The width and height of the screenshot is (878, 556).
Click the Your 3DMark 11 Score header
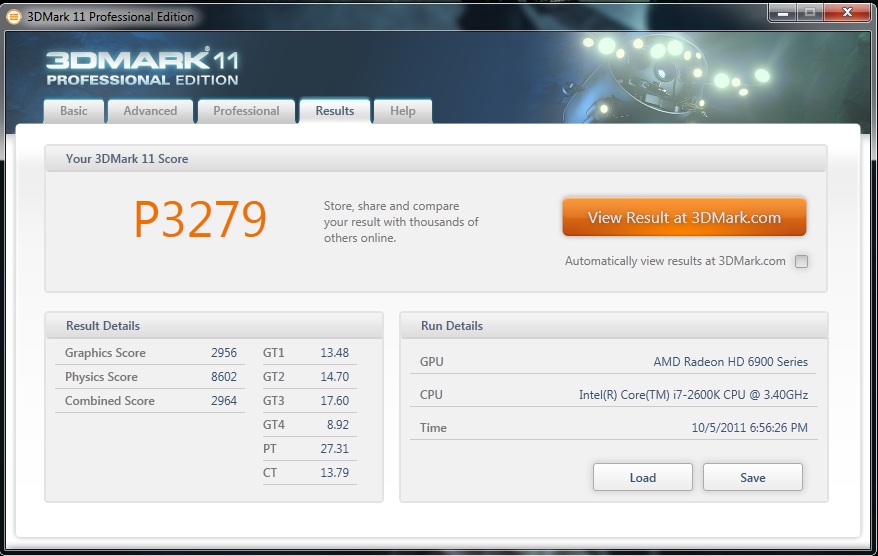[436, 158]
